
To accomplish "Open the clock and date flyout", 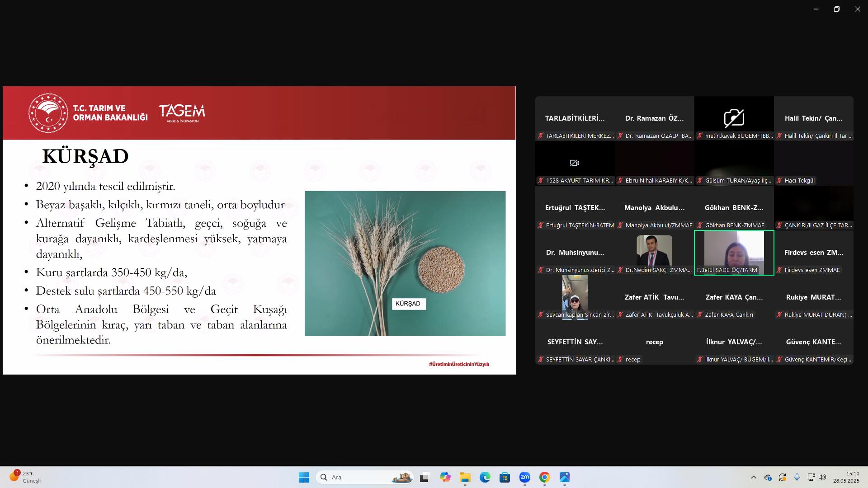I will 846,477.
